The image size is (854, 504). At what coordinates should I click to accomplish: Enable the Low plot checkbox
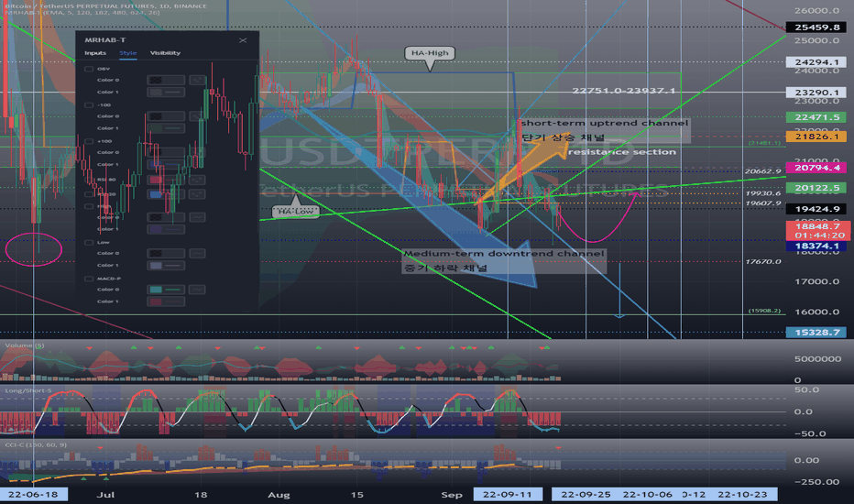click(x=89, y=242)
